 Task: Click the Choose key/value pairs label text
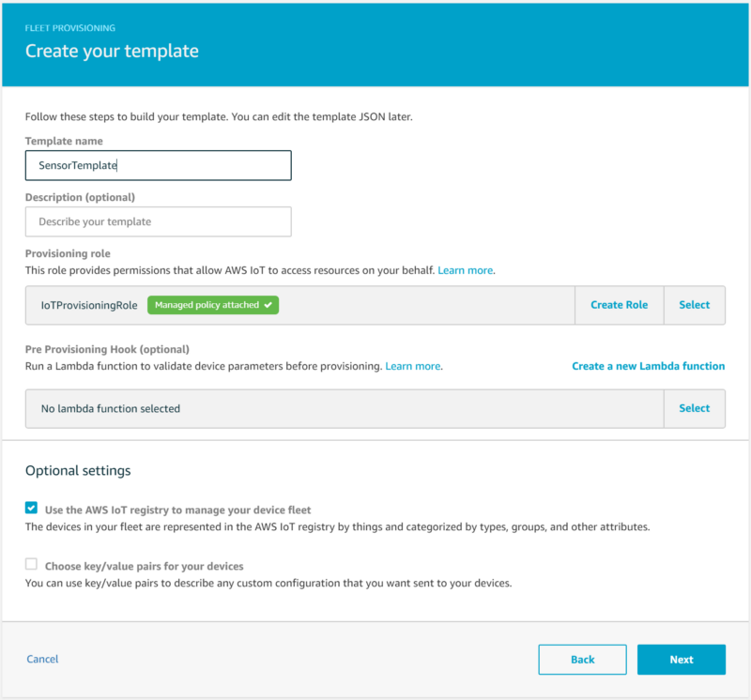(145, 567)
